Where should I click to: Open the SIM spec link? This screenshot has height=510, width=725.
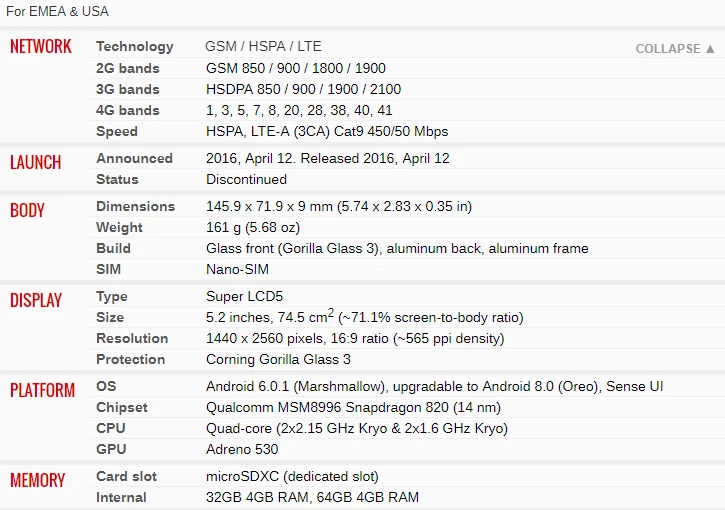coord(108,269)
